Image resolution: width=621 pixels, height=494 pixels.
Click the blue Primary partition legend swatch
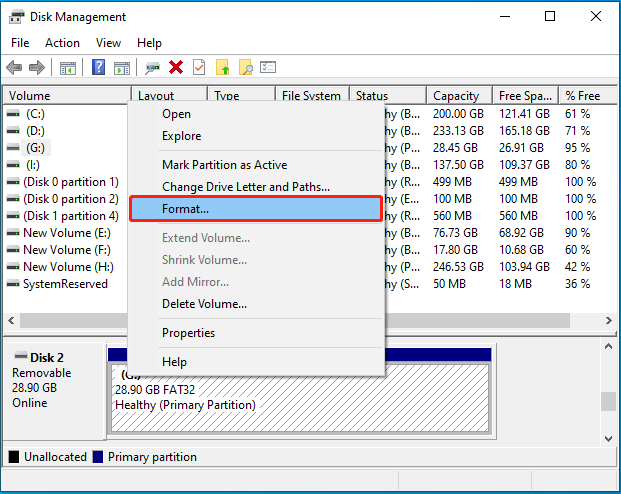pyautogui.click(x=98, y=457)
